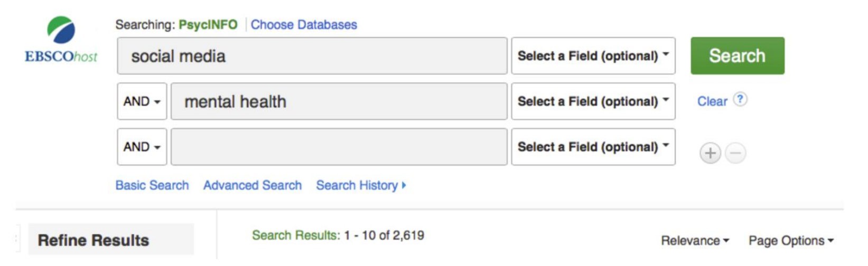868x266 pixels.
Task: Expand Search History
Action: (x=361, y=185)
